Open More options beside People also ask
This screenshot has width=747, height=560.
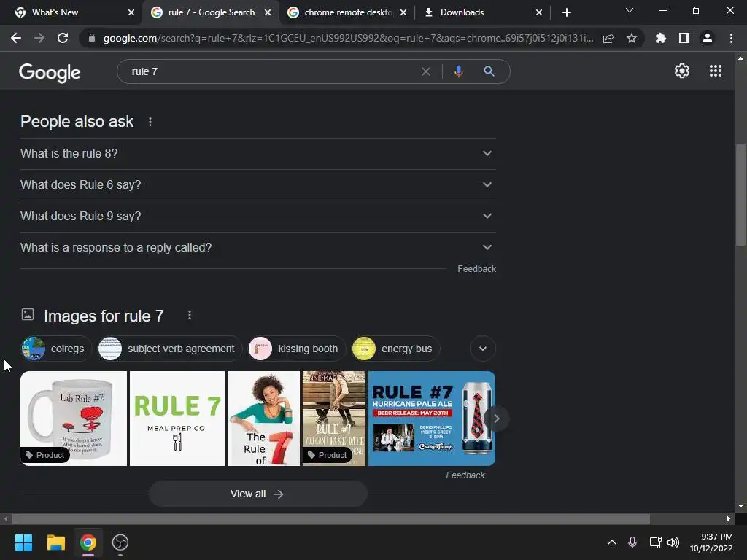150,122
